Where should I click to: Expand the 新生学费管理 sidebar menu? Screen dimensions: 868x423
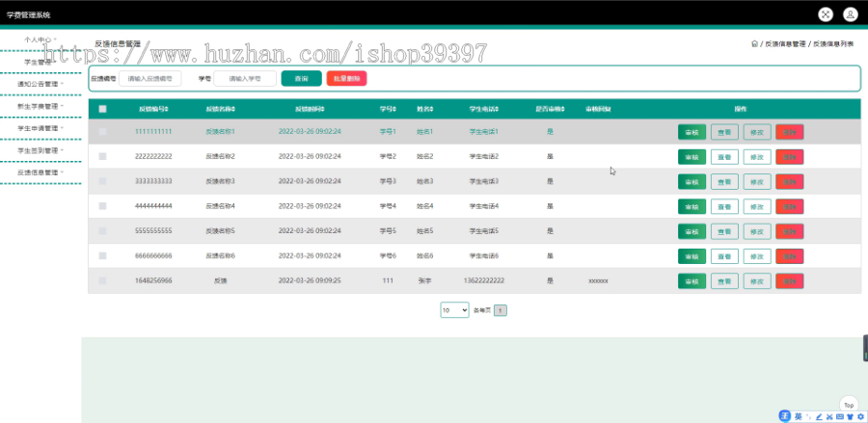[x=40, y=106]
